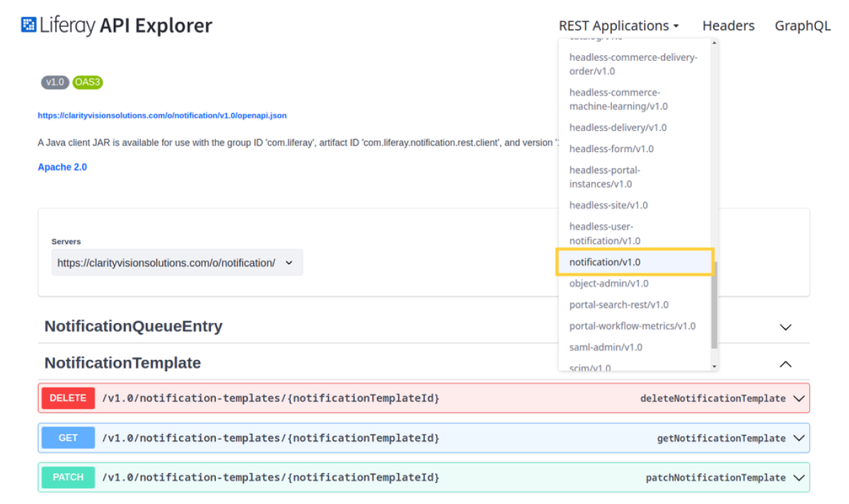Viewport: 849px width, 504px height.
Task: Click the Liferay API Explorer title
Action: coord(126,25)
